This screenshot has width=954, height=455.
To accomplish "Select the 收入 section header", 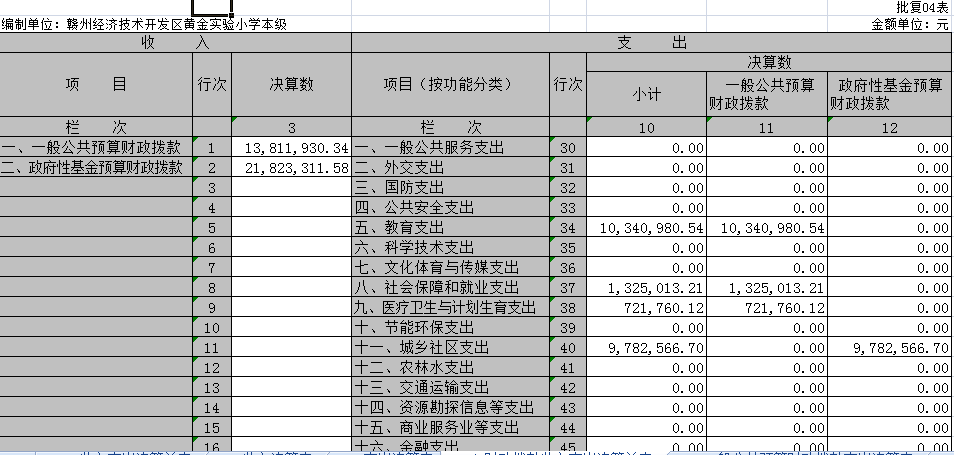I will [x=175, y=43].
